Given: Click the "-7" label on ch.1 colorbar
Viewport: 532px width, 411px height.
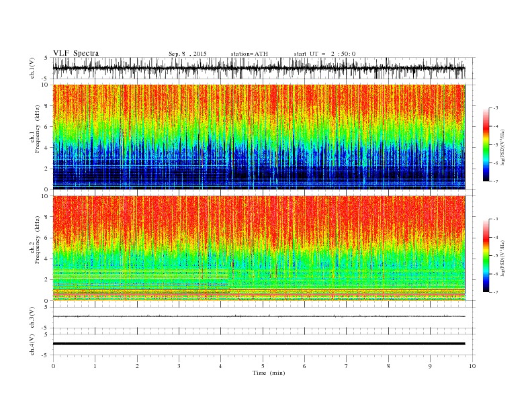Looking at the screenshot, I should pyautogui.click(x=496, y=181).
